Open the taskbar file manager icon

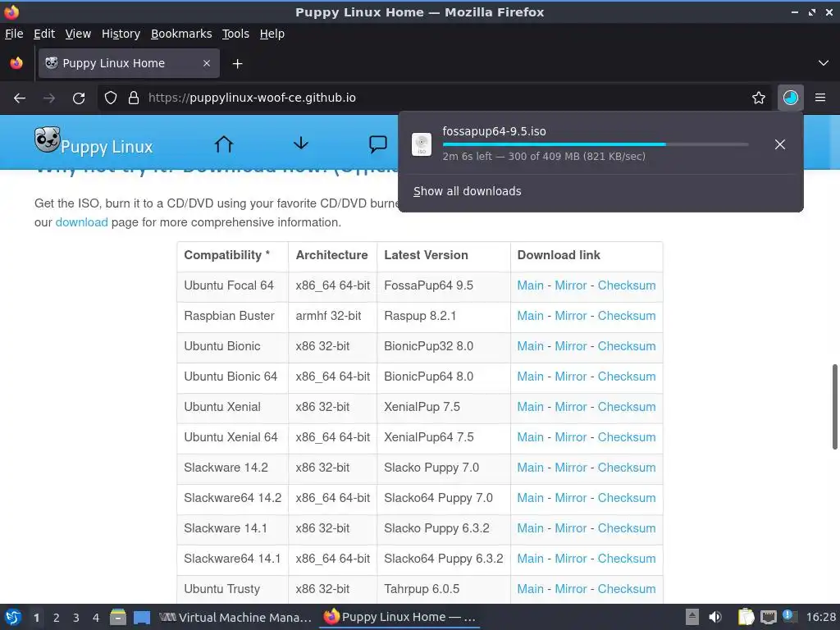118,617
